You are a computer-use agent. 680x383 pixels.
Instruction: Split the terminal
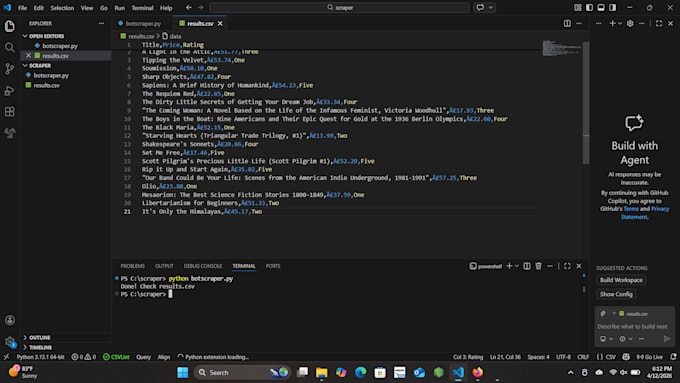tap(527, 266)
